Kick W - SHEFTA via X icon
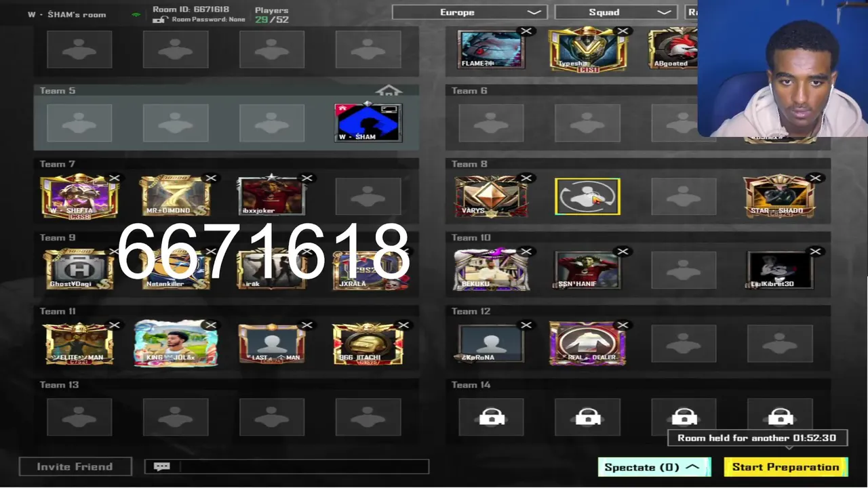 coord(115,178)
